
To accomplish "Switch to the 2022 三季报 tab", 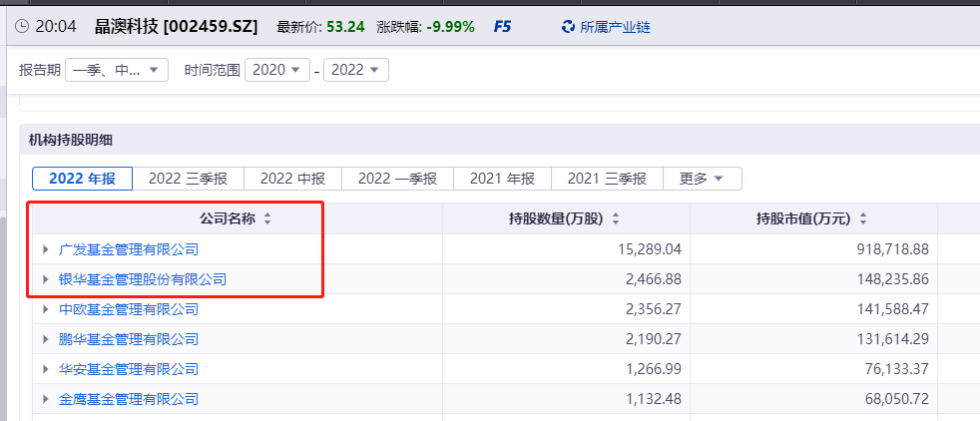I will click(x=189, y=179).
